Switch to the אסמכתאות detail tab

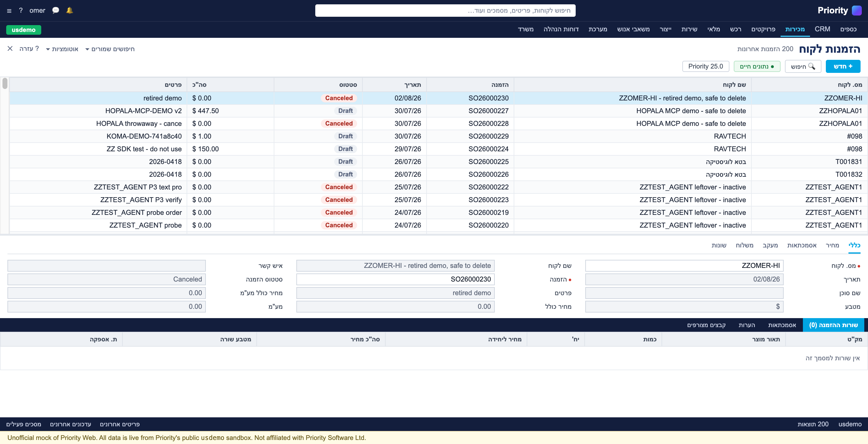[802, 245]
